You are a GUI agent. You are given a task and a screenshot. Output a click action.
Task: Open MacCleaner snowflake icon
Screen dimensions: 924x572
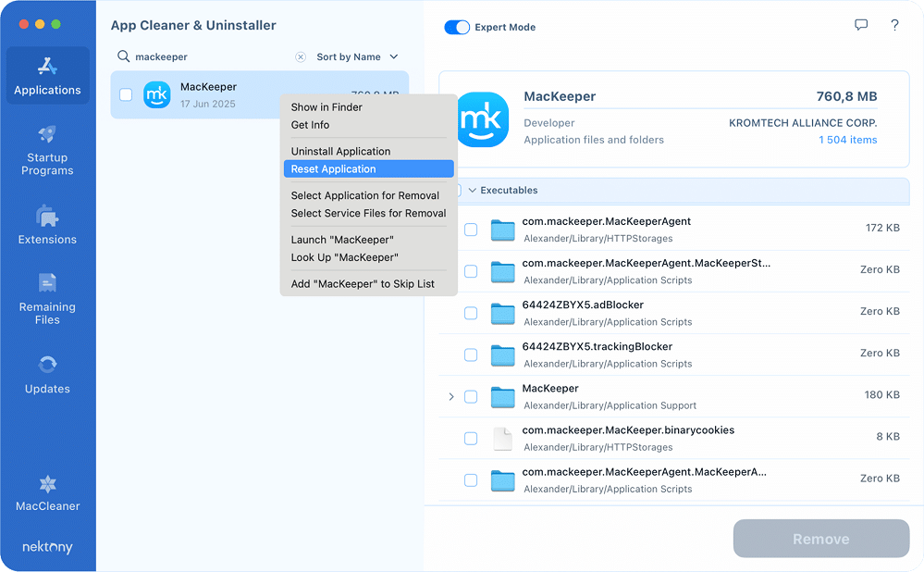click(x=47, y=484)
